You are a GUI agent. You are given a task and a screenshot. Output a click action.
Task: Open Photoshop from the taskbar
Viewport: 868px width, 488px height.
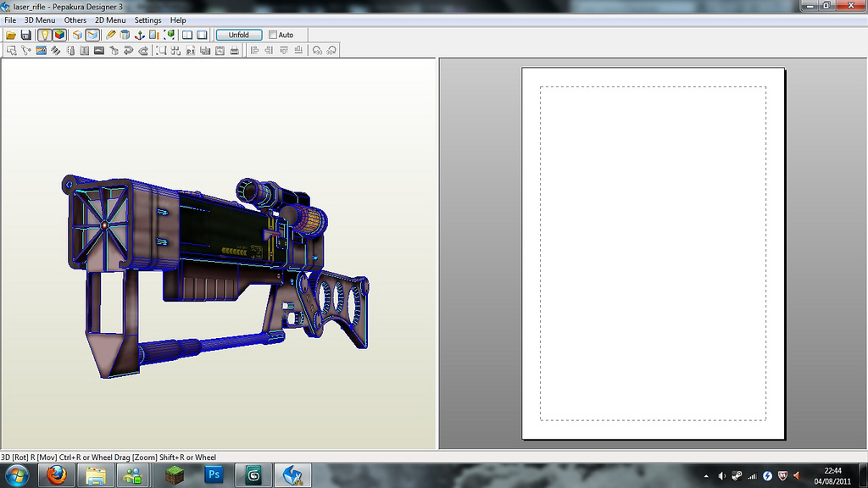tap(214, 474)
